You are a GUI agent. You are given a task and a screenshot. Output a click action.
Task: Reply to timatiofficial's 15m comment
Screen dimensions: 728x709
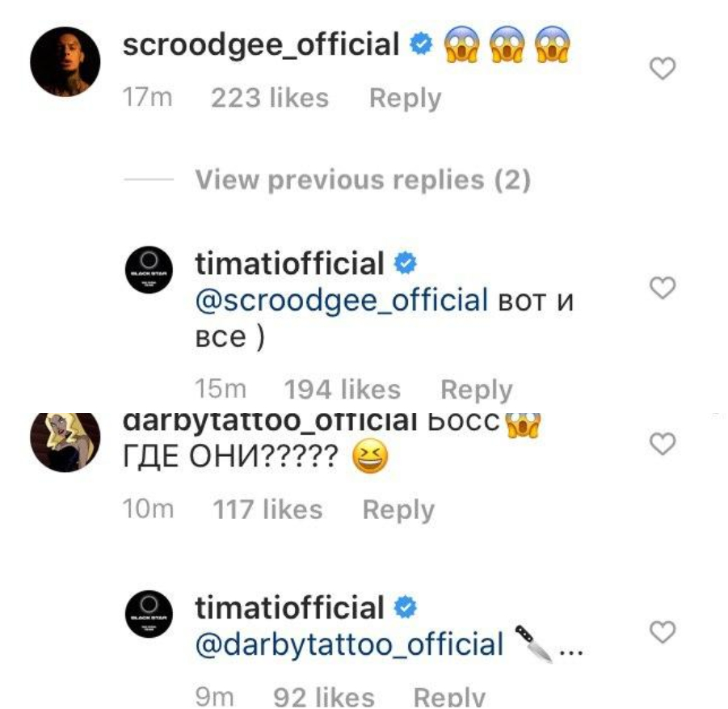pyautogui.click(x=476, y=390)
